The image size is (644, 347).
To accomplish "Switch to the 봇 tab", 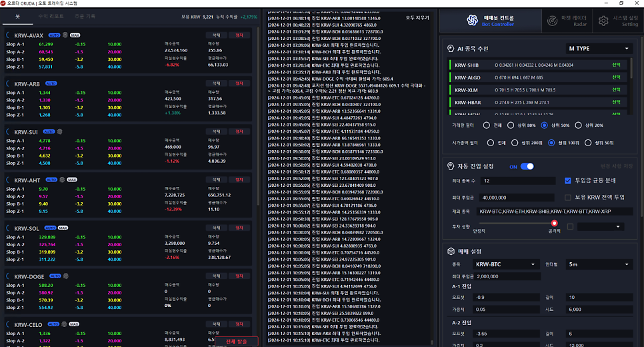I will pos(17,16).
